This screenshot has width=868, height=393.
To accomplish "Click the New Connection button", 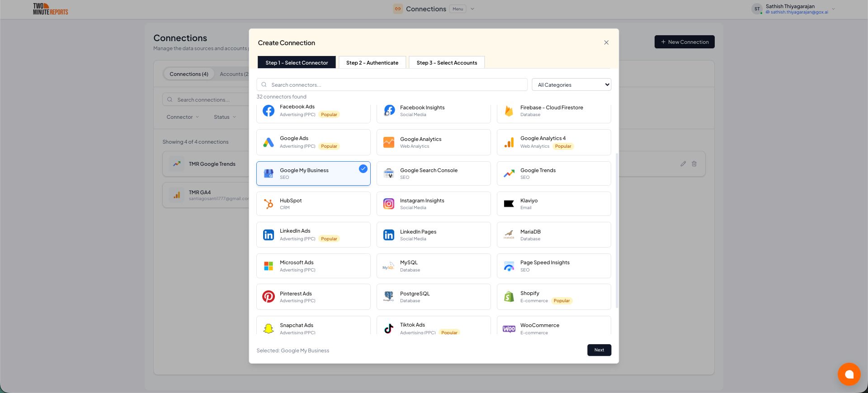I will [684, 42].
